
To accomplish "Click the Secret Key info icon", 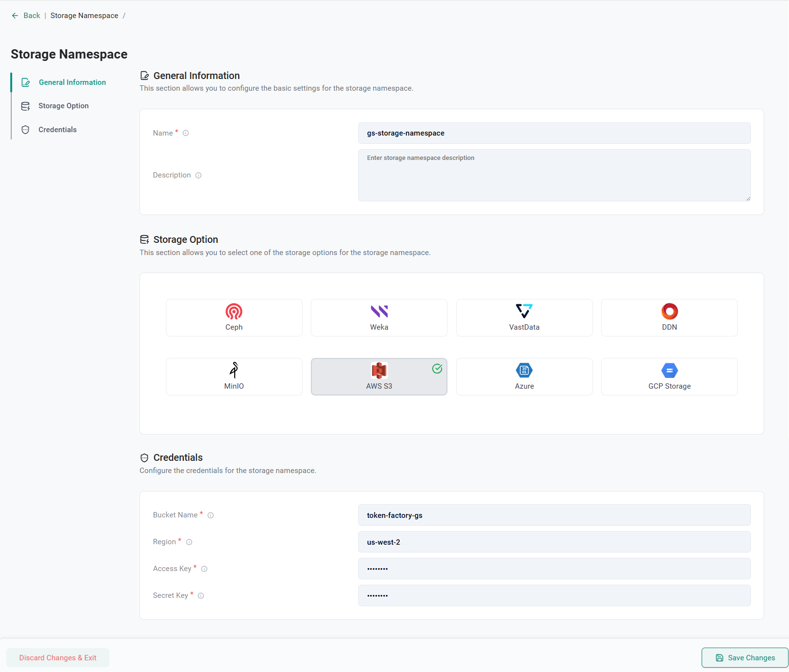I will 201,596.
